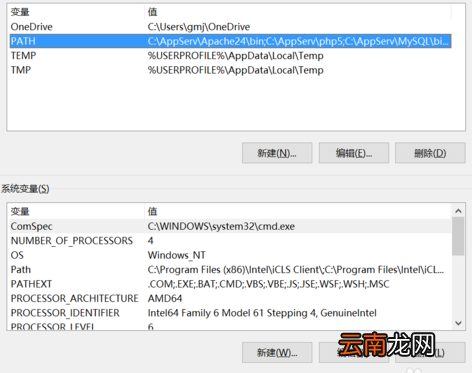Screen dimensions: 472x373
Task: Select the TMP user variable row
Action: pyautogui.click(x=230, y=70)
